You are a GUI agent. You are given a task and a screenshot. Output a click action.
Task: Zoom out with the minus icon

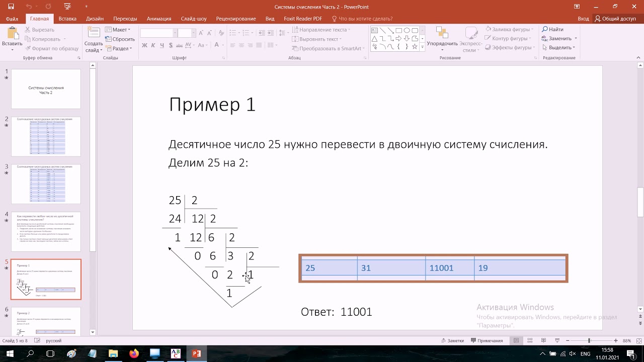point(568,340)
